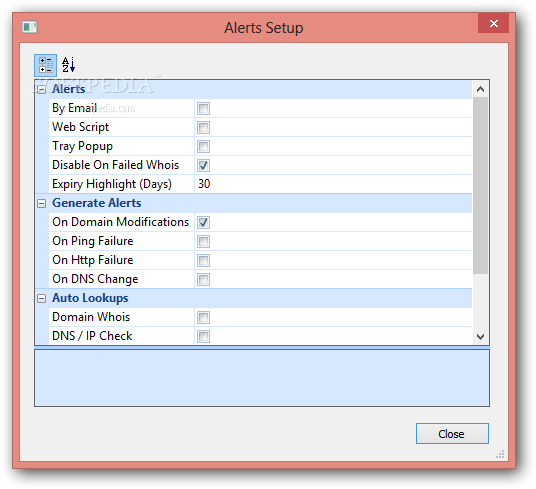Collapse the Alerts category
Screen dimensions: 536x489
pos(41,90)
